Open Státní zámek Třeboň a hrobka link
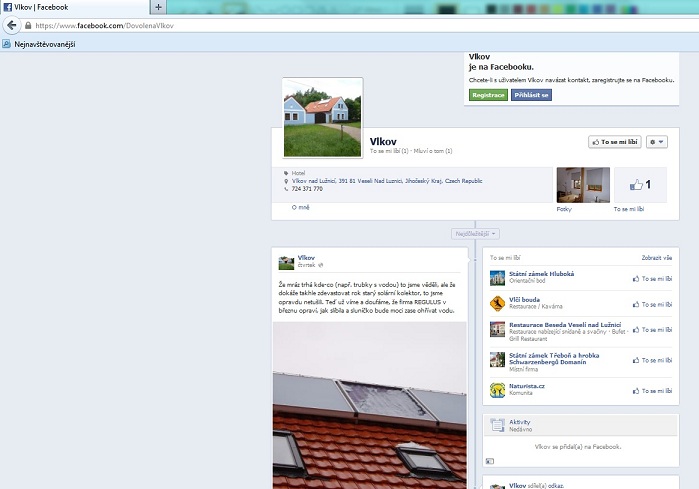This screenshot has height=489, width=699. (554, 359)
